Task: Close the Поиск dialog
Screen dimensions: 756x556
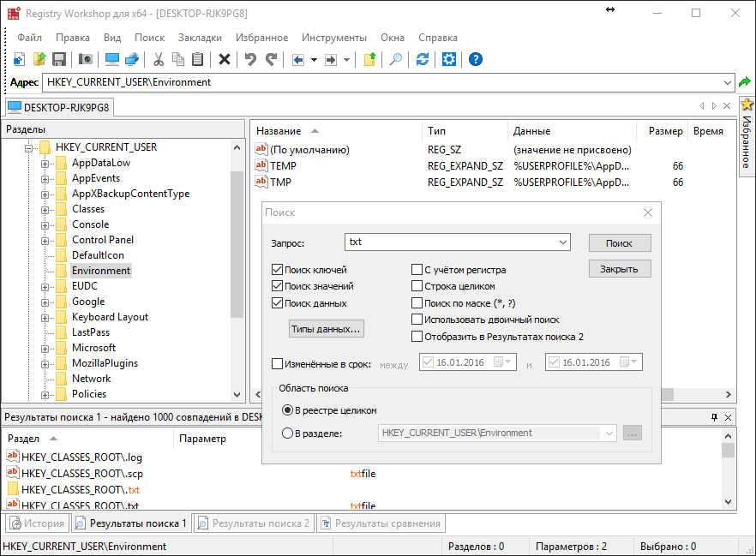Action: click(x=648, y=212)
